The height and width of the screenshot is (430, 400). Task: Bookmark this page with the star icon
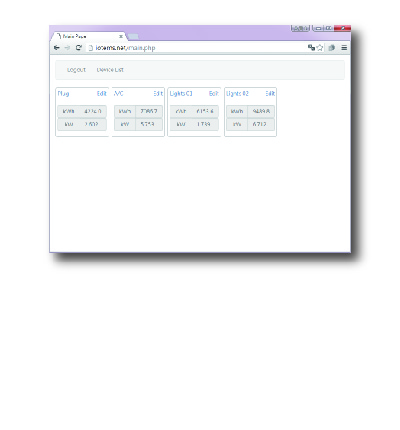coord(320,48)
